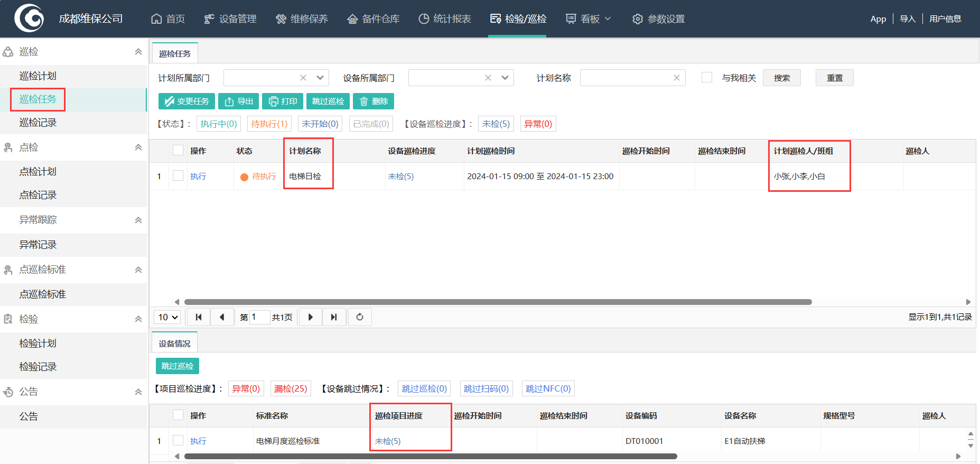Click the 重置 reset button
Screen dimensions: 980x464
835,78
